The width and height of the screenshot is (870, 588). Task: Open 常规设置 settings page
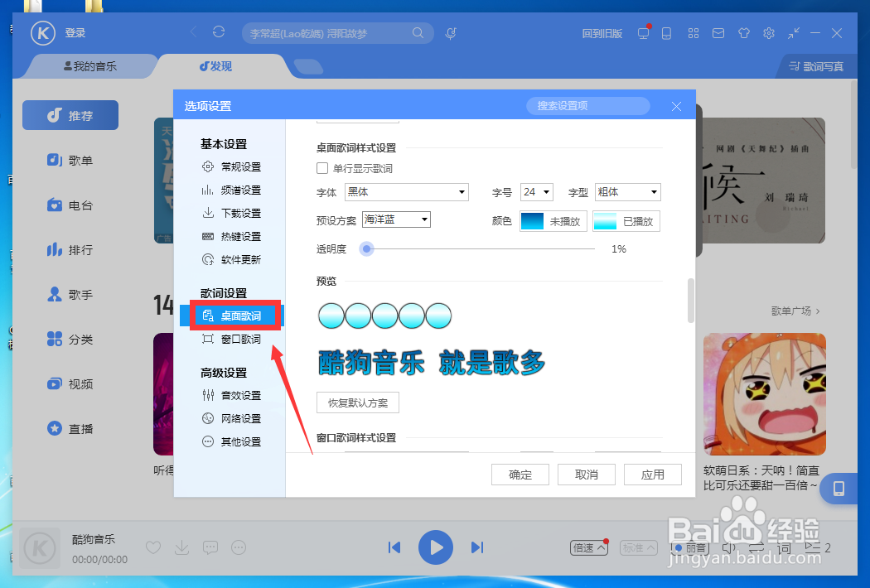click(232, 167)
